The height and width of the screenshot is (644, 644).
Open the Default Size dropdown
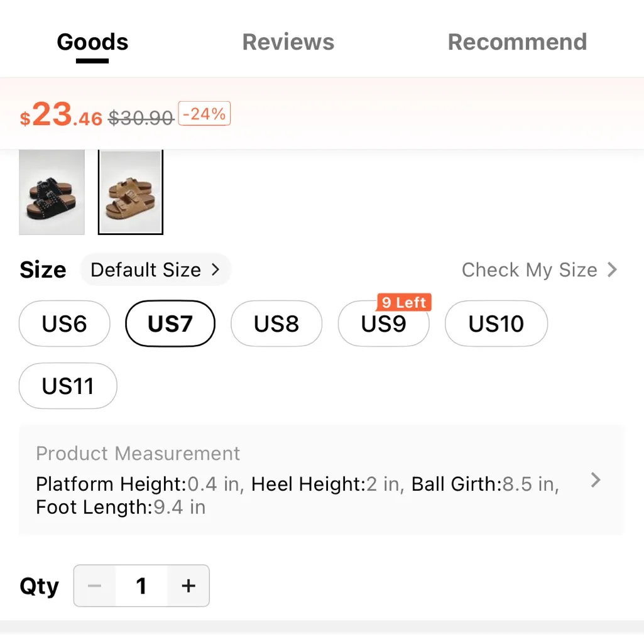click(x=155, y=270)
